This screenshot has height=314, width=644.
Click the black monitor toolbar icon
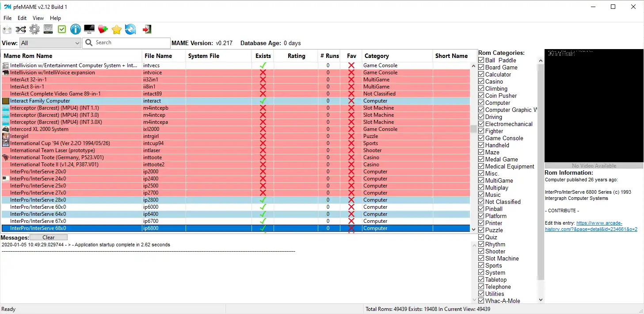coord(89,30)
